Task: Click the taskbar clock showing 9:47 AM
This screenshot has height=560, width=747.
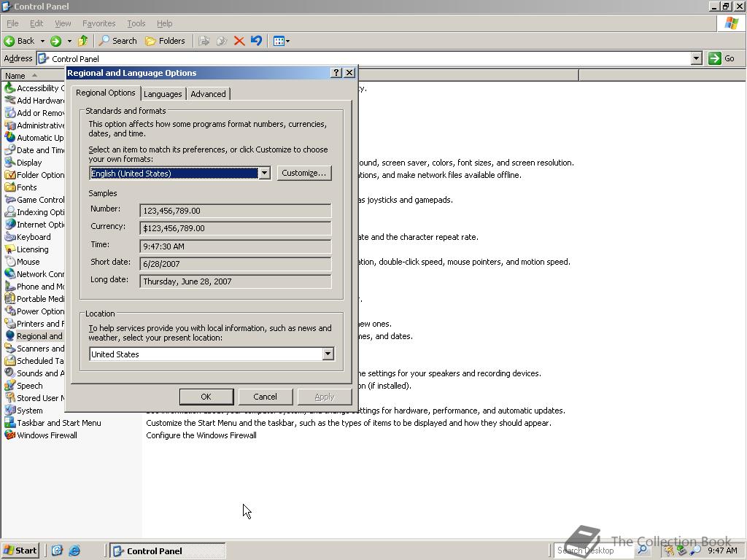Action: [722, 551]
